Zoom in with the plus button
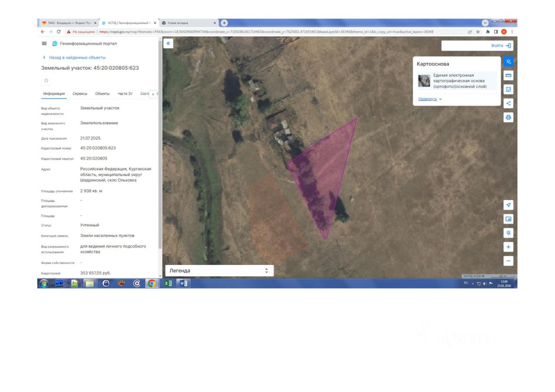 pyautogui.click(x=509, y=247)
